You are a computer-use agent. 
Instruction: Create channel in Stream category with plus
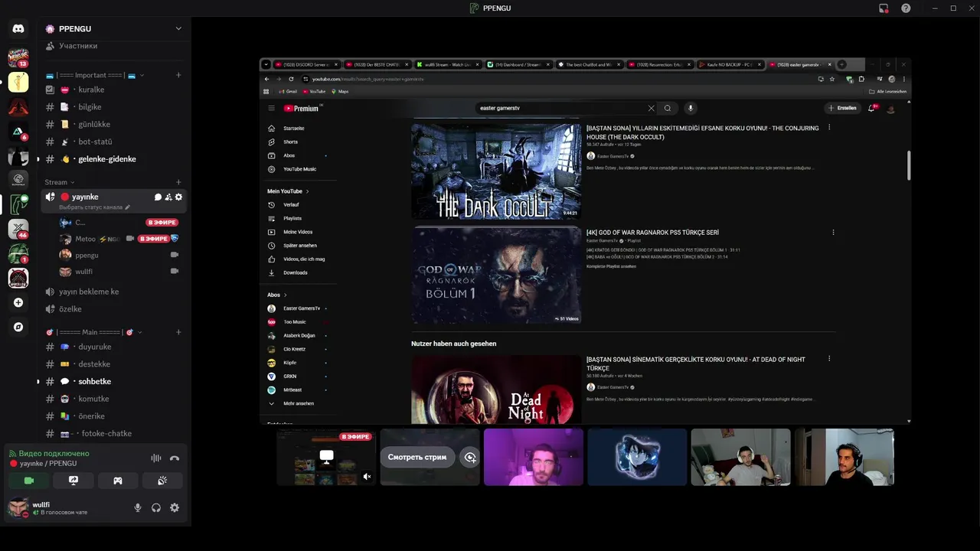[178, 182]
